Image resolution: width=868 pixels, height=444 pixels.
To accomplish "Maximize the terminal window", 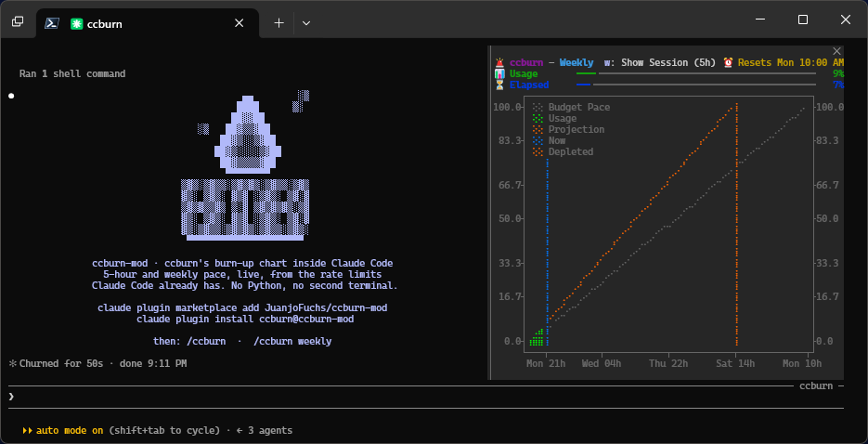I will [x=803, y=20].
